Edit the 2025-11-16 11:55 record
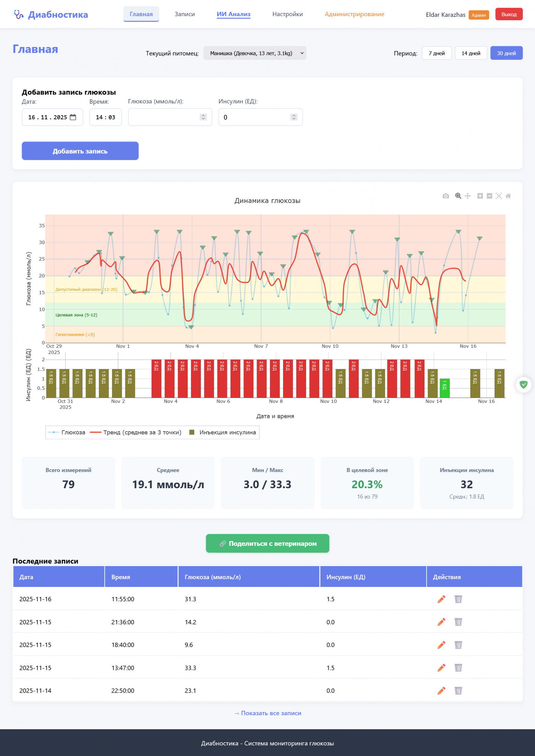This screenshot has height=756, width=535. (x=441, y=599)
